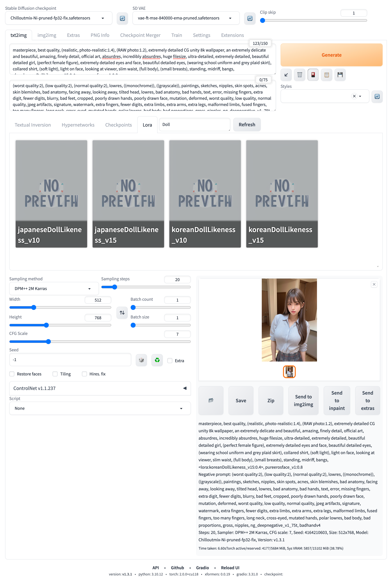The image size is (392, 582).
Task: Click the orange Generate button
Action: pos(331,55)
